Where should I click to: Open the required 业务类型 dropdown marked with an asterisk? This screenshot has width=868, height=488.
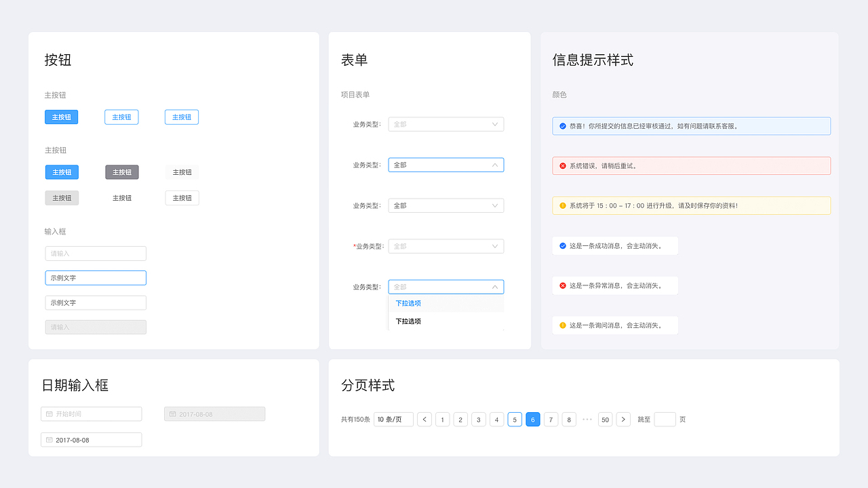point(446,246)
